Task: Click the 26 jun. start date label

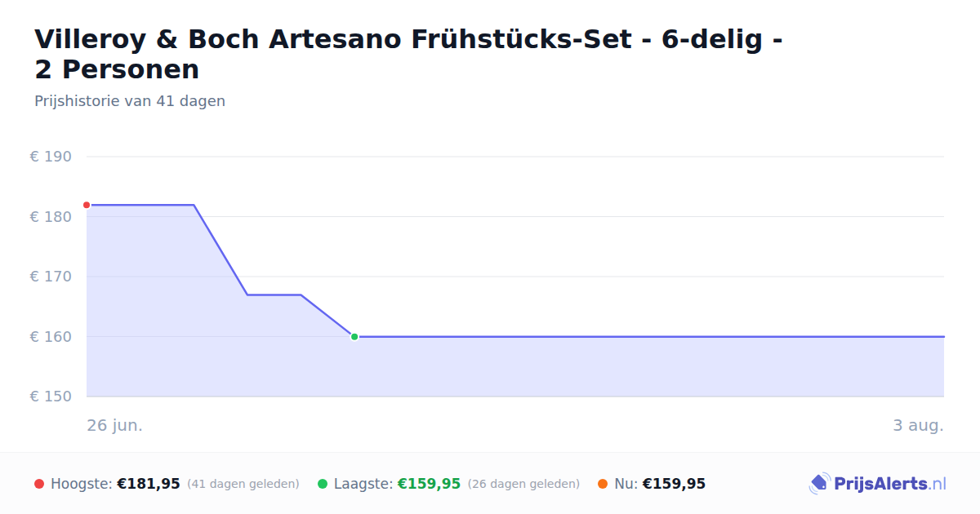Action: [115, 426]
